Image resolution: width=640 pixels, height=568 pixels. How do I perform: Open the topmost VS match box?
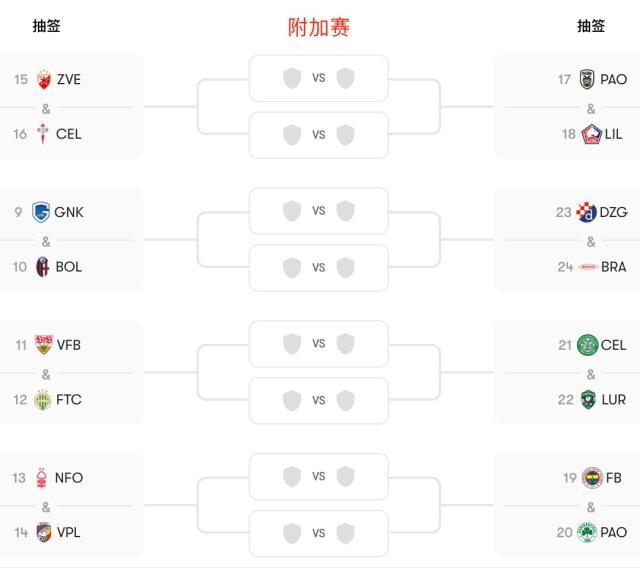pyautogui.click(x=318, y=78)
